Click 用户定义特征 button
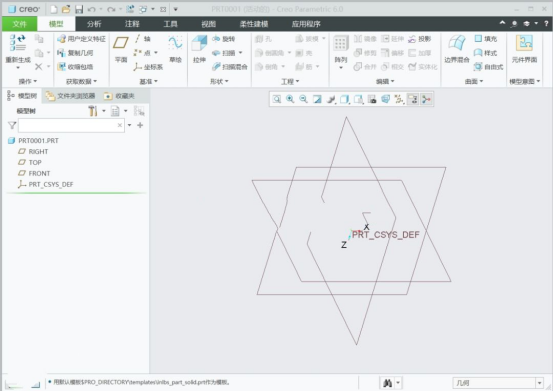The image size is (553, 391). click(81, 39)
